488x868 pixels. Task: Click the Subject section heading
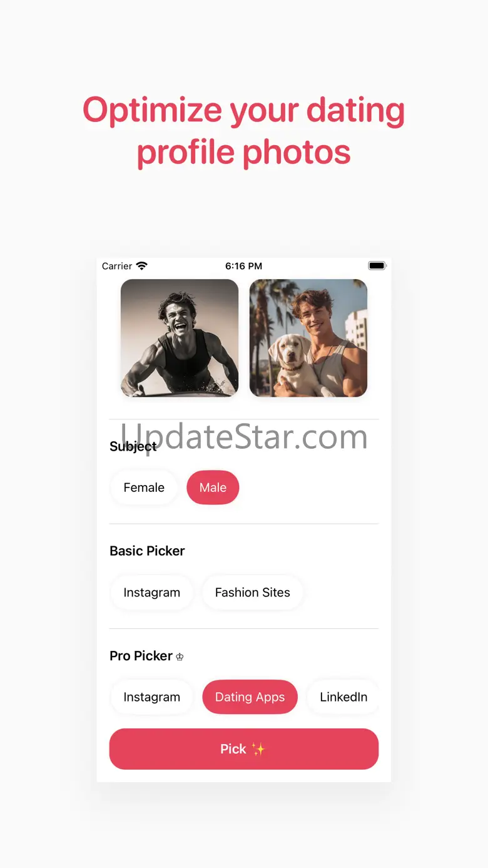click(133, 446)
